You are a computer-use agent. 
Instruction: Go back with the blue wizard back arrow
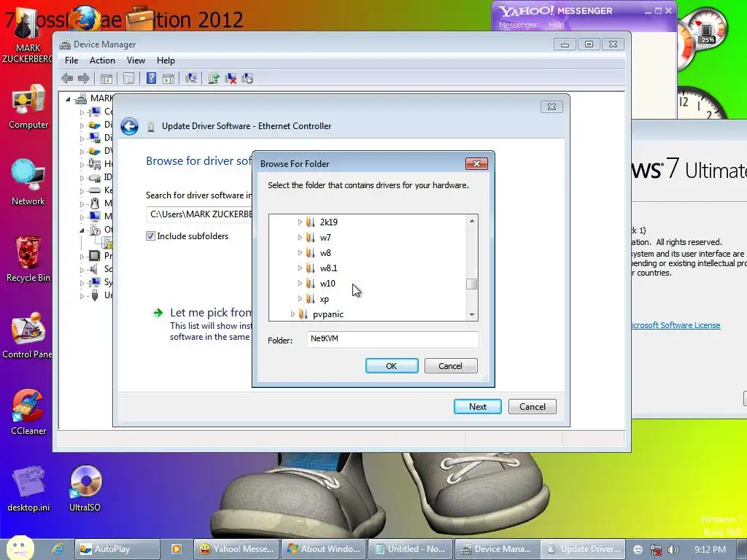(x=129, y=126)
